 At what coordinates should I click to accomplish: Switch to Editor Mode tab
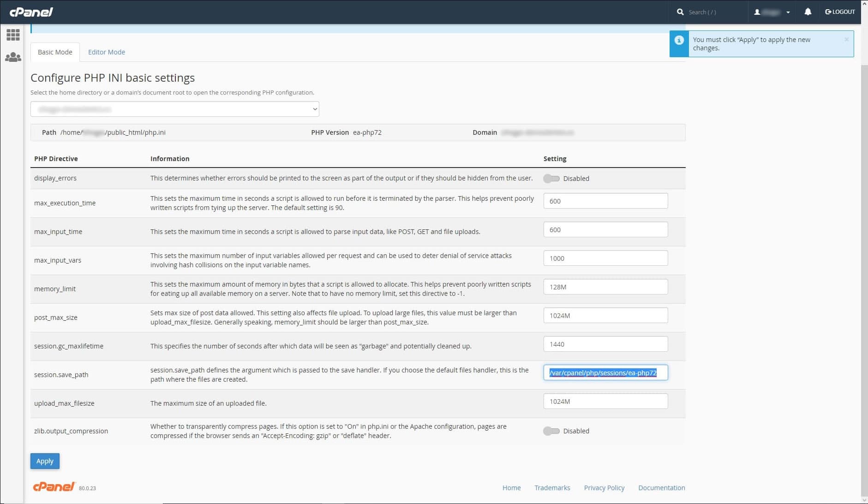point(107,52)
